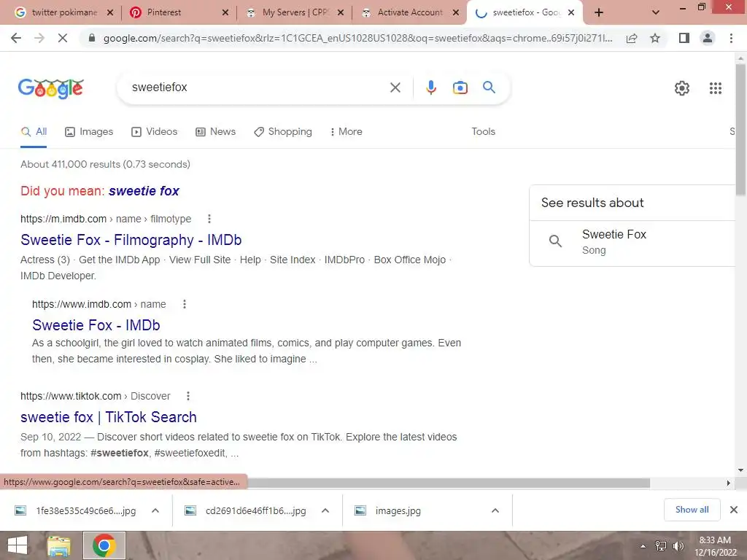
Task: Share this page icon in address bar
Action: pos(632,38)
